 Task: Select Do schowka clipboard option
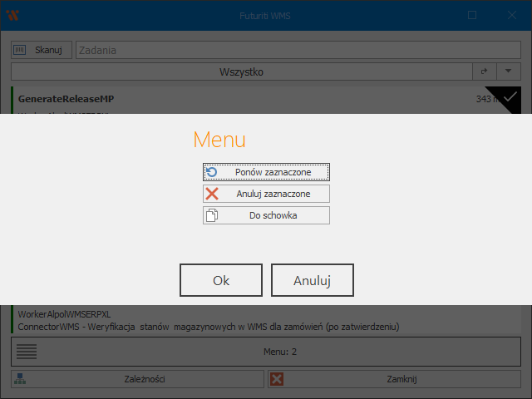(266, 215)
